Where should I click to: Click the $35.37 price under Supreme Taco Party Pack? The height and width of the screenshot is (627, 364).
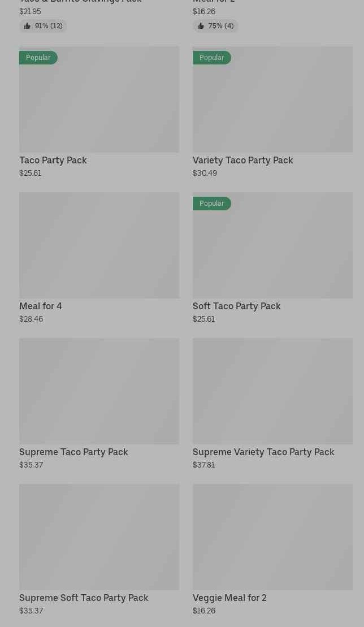pos(31,465)
